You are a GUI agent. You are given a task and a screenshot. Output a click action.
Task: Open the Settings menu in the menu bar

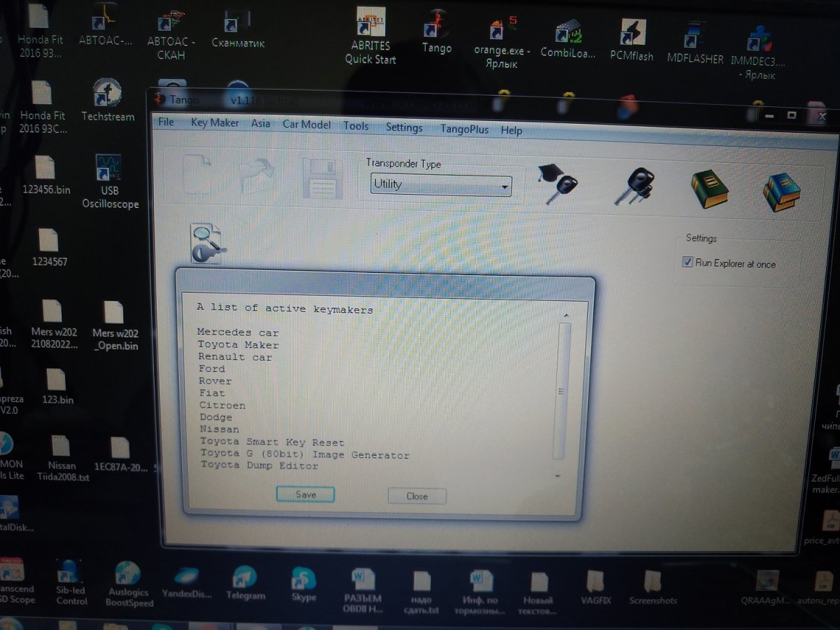click(x=404, y=127)
